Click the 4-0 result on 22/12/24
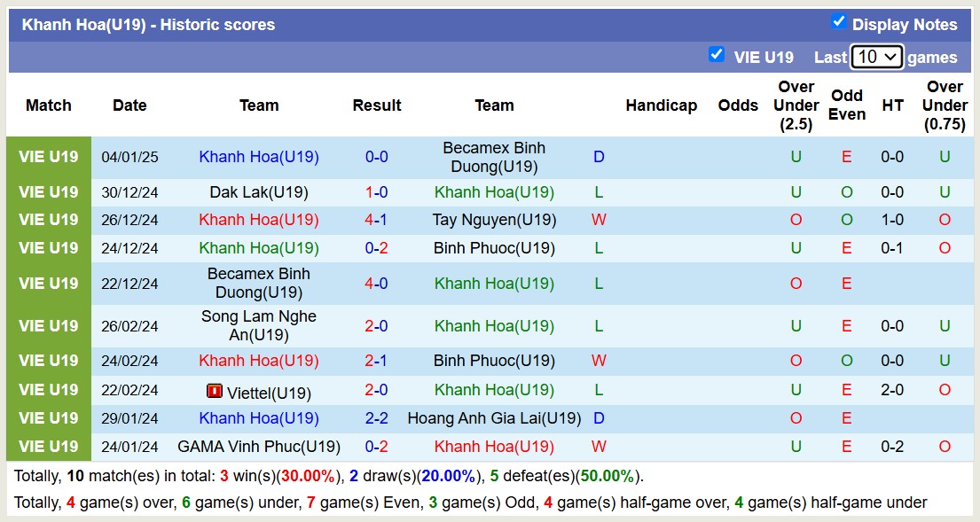Viewport: 980px width, 522px height. click(377, 284)
